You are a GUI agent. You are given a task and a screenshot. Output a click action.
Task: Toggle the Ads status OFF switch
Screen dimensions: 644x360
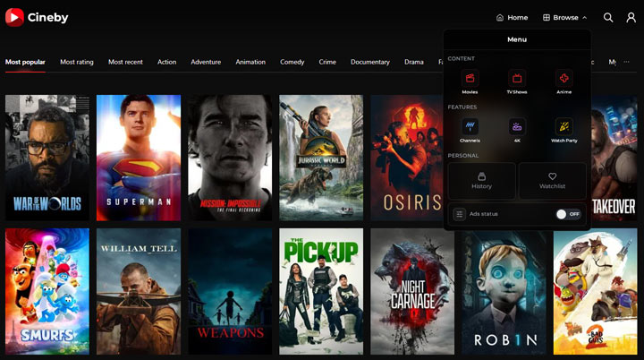pyautogui.click(x=569, y=214)
